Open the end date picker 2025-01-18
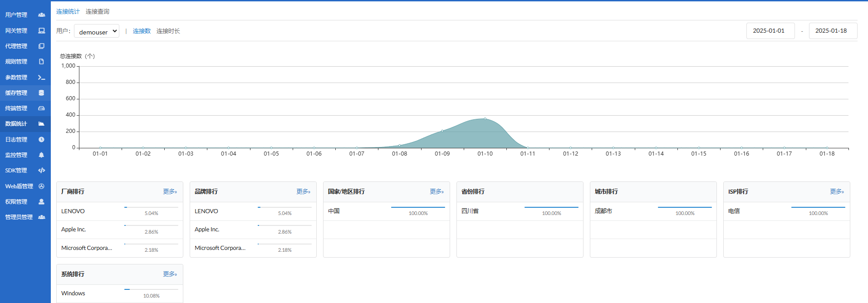 (833, 31)
